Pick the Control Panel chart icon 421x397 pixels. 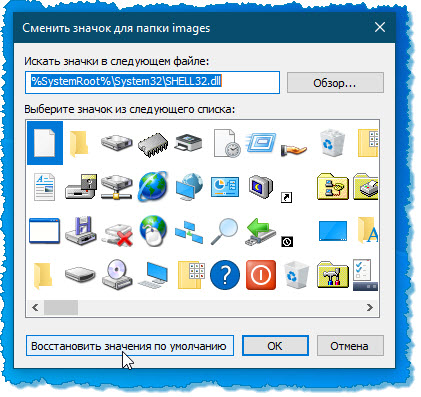(x=225, y=187)
